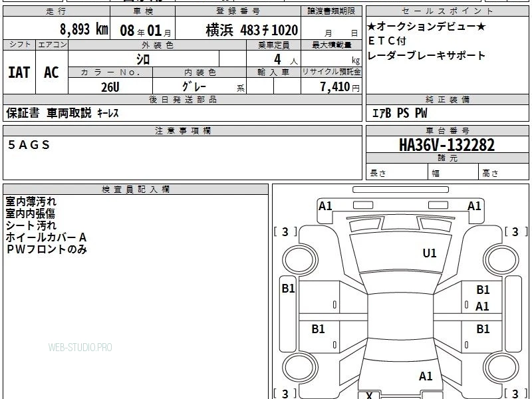Screen dimensions: 532x399
Task: Click the IAT shift value
Action: coord(19,72)
